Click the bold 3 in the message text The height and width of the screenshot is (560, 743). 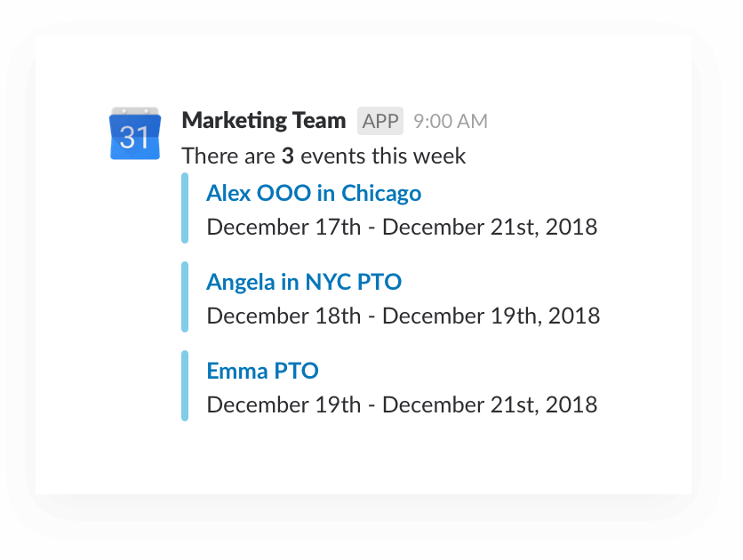point(288,156)
